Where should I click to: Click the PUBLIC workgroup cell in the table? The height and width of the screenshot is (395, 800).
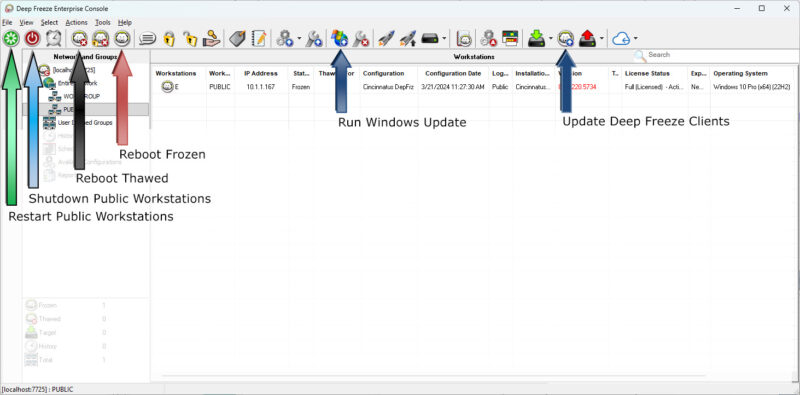click(220, 87)
